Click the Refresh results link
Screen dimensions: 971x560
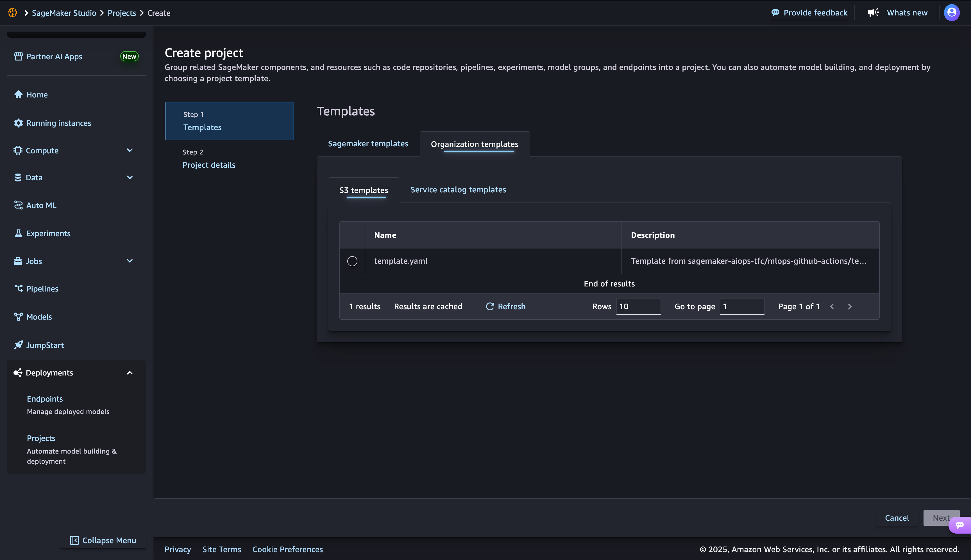pyautogui.click(x=505, y=306)
